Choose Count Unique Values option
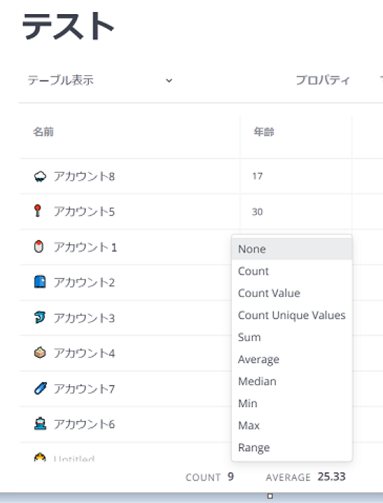The image size is (383, 503). tap(292, 315)
